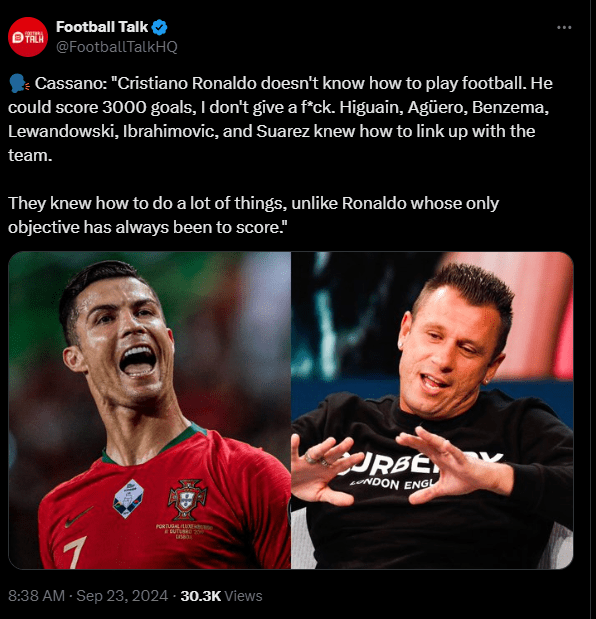
Task: Click the number 7 on the red shirt
Action: pos(75,552)
